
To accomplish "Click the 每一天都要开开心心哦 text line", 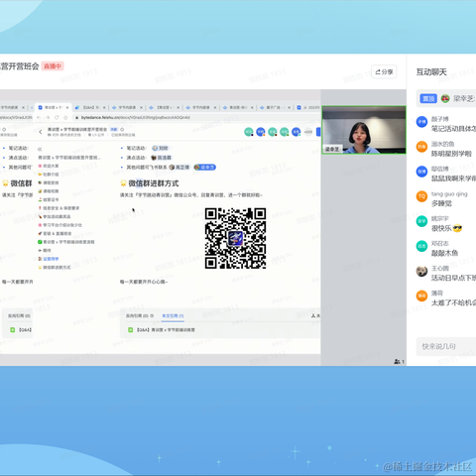I will click(x=144, y=282).
